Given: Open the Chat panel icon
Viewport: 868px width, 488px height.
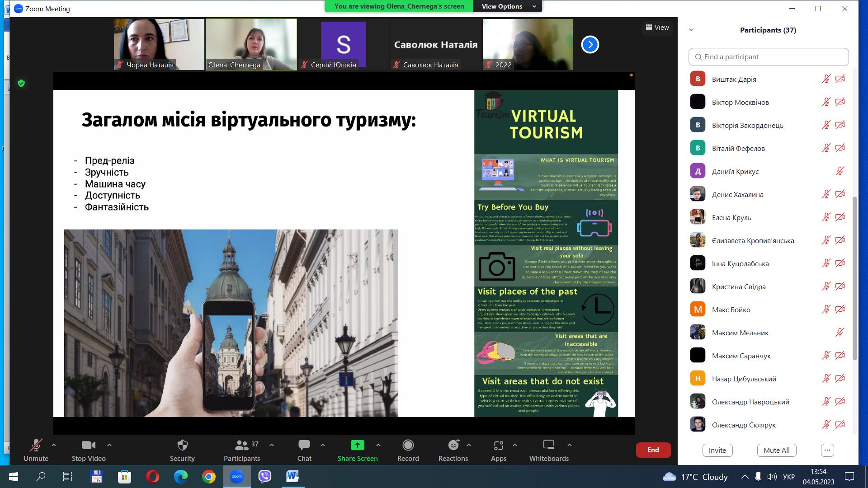Looking at the screenshot, I should (304, 446).
